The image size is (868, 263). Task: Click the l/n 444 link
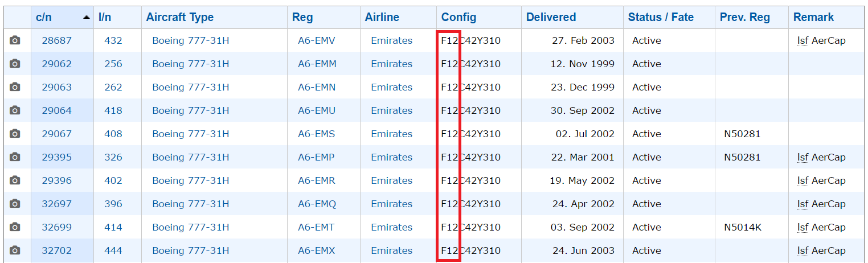click(x=113, y=250)
